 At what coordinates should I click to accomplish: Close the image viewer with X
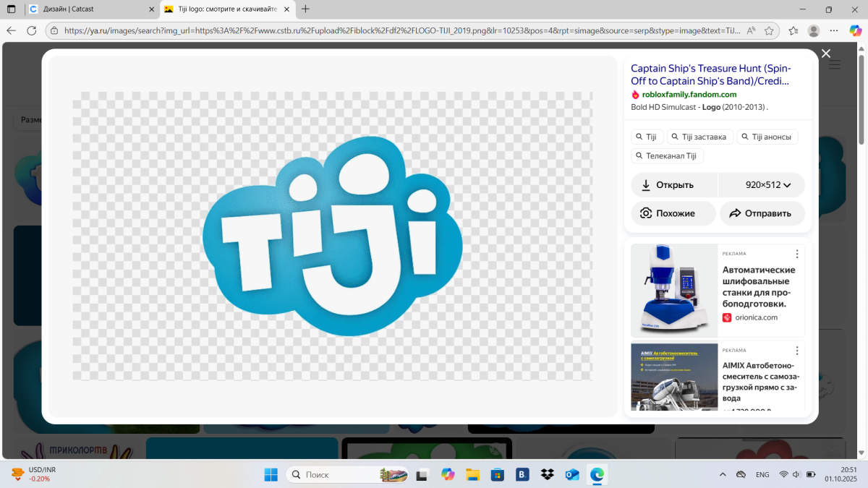[x=825, y=53]
